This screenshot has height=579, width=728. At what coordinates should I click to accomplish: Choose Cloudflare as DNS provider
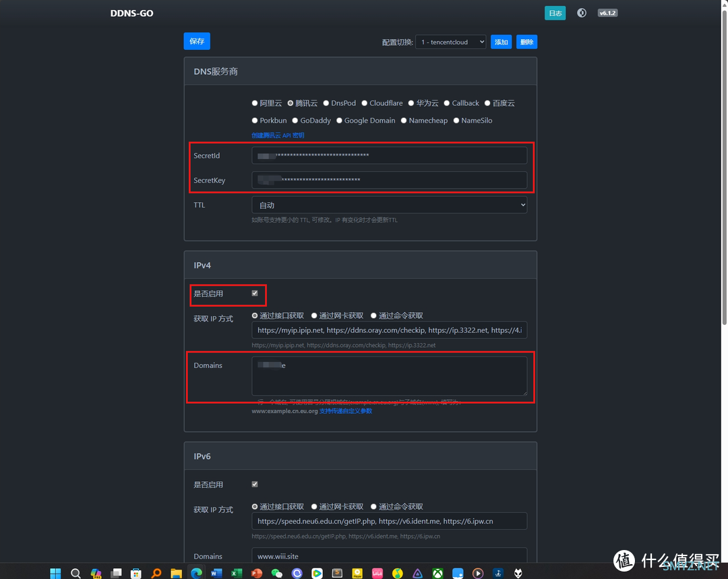365,103
